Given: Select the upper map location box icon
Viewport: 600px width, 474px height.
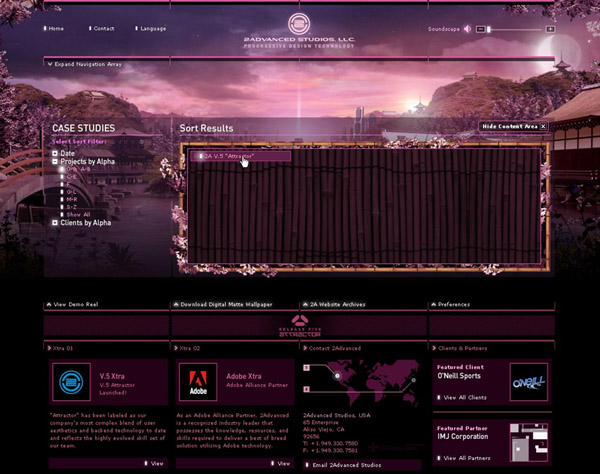Looking at the screenshot, I should point(306,368).
